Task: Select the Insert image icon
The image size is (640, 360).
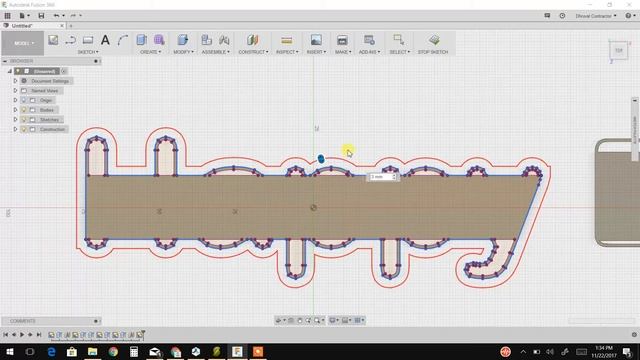Action: pyautogui.click(x=316, y=40)
